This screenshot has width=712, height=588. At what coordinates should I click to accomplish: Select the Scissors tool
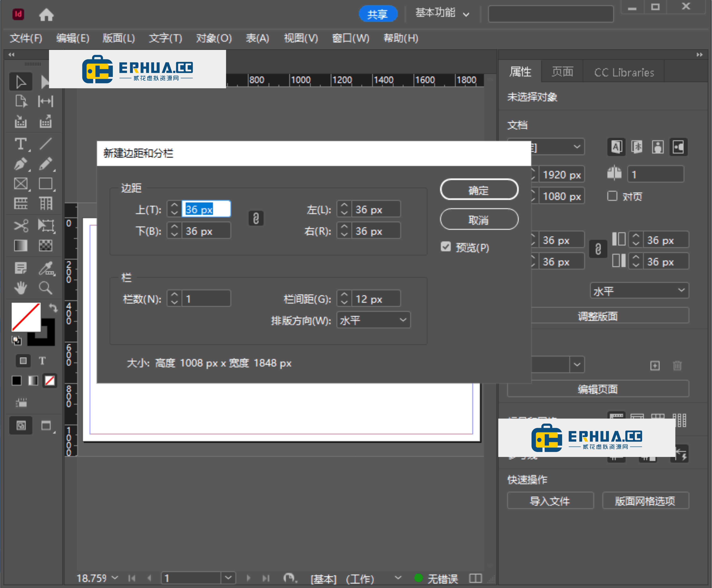[21, 226]
